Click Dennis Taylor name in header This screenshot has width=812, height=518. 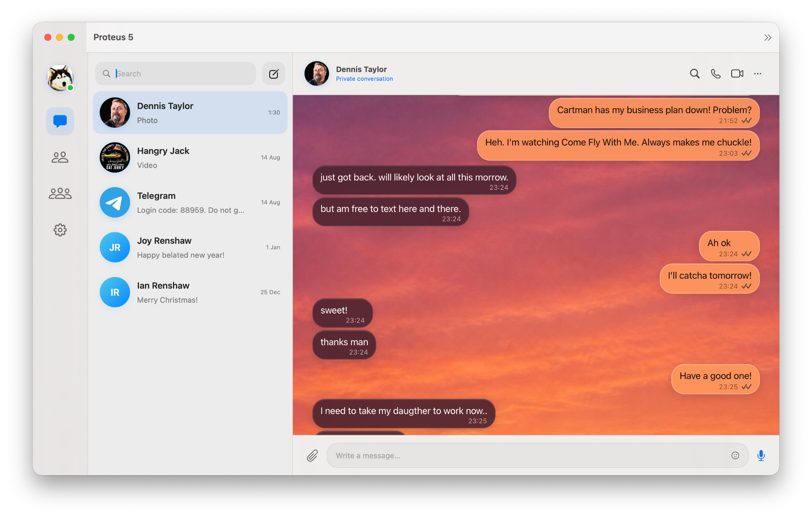click(361, 69)
